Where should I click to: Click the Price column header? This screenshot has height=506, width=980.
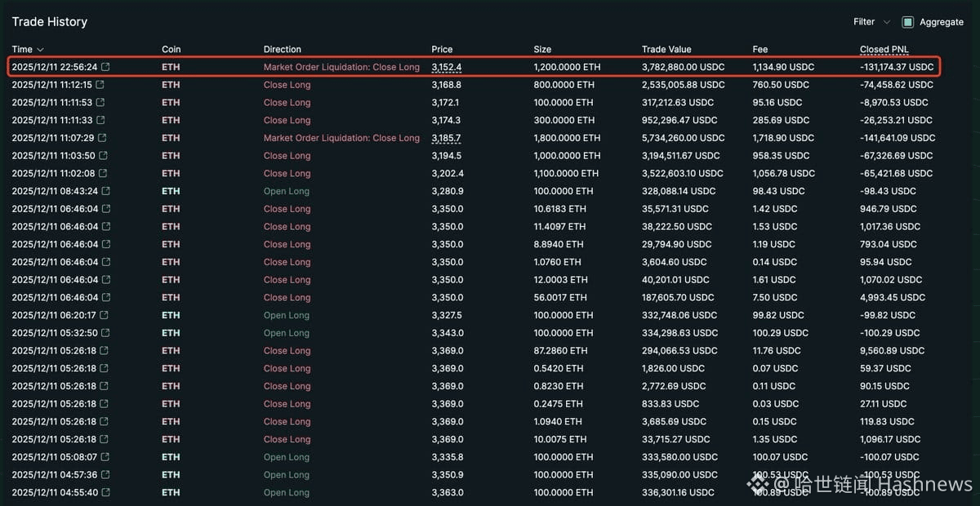pos(442,50)
